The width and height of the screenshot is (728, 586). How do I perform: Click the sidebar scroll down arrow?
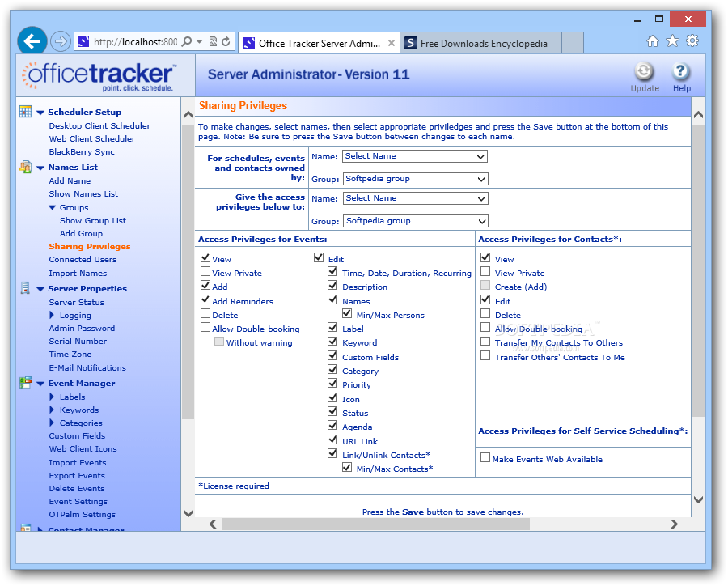(x=188, y=513)
